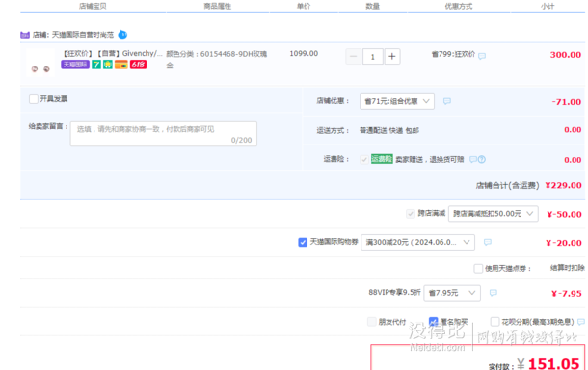Enable the 使用天猫点券 checkbox
588x370 pixels.
(478, 269)
